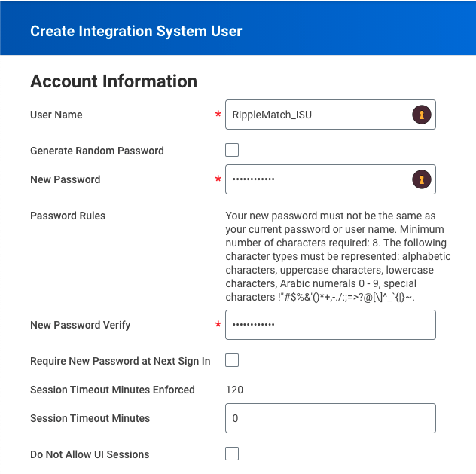Screen dimensions: 476x474
Task: Click the keyhole icon in New Password field
Action: (422, 179)
